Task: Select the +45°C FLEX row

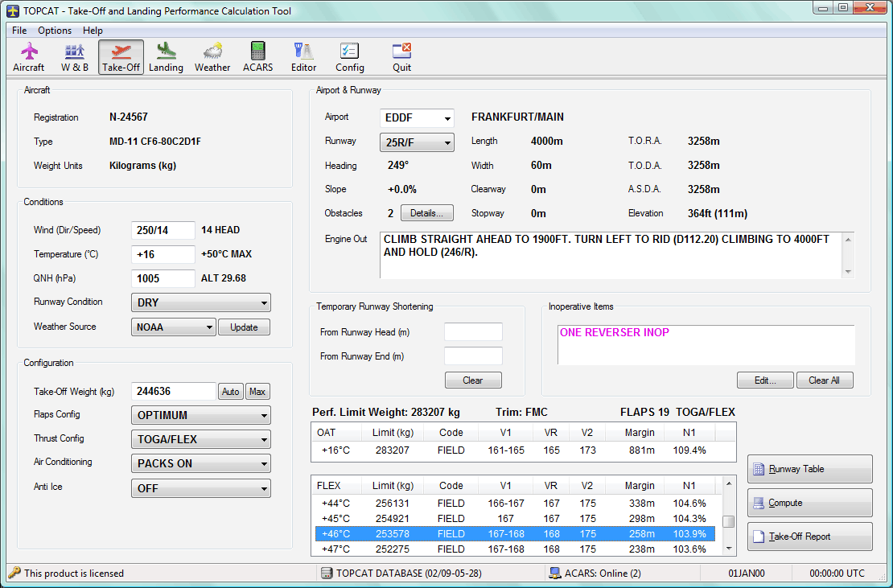Action: coord(516,519)
